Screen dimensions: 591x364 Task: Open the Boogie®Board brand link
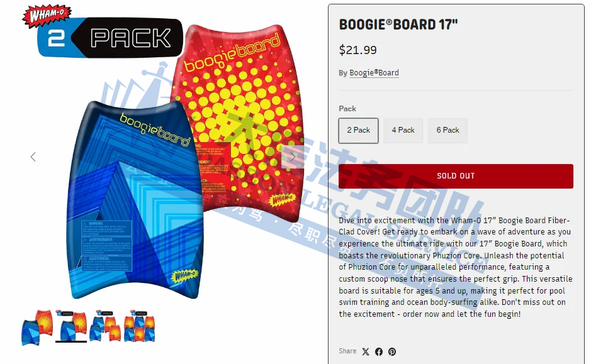374,73
